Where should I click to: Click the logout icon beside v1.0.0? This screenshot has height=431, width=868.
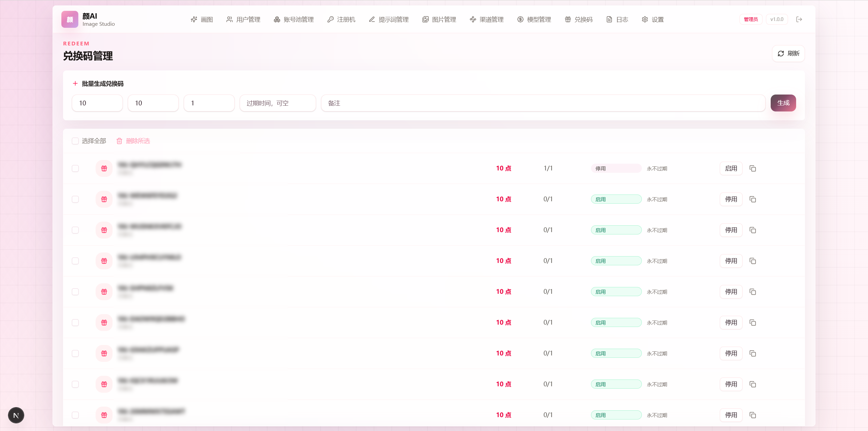[x=799, y=19]
